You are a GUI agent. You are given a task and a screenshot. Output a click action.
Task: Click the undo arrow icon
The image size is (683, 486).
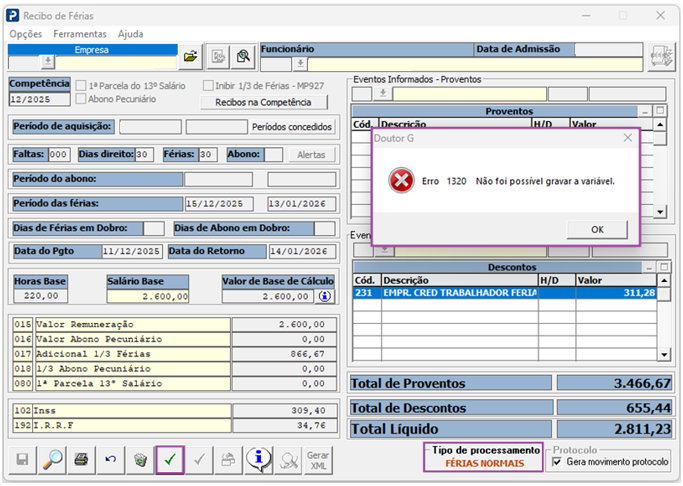(111, 460)
